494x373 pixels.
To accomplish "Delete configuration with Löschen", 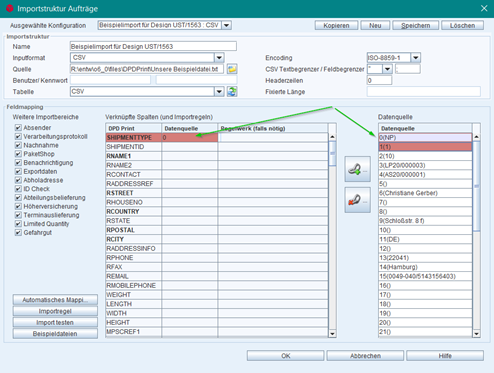I will (462, 25).
